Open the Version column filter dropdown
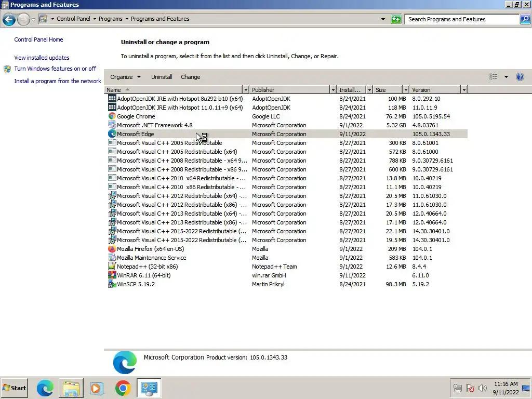The image size is (532, 399). pyautogui.click(x=464, y=89)
